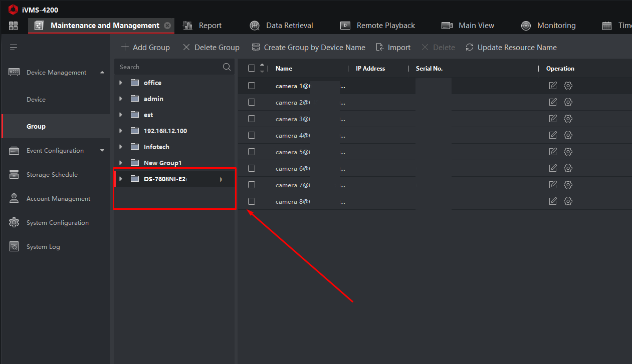The width and height of the screenshot is (632, 364).
Task: Expand the office group folder
Action: (x=121, y=83)
